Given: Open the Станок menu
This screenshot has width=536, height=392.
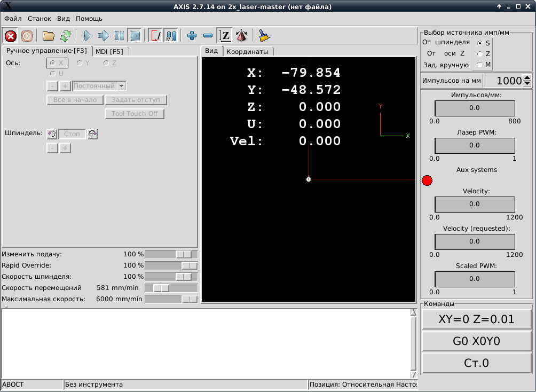Looking at the screenshot, I should coord(40,19).
